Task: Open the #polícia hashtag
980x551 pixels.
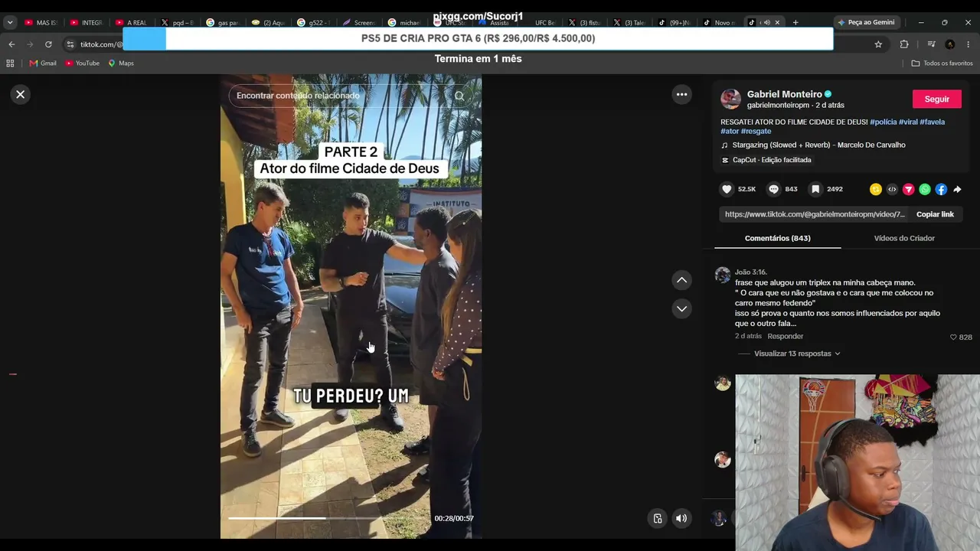Action: (883, 122)
